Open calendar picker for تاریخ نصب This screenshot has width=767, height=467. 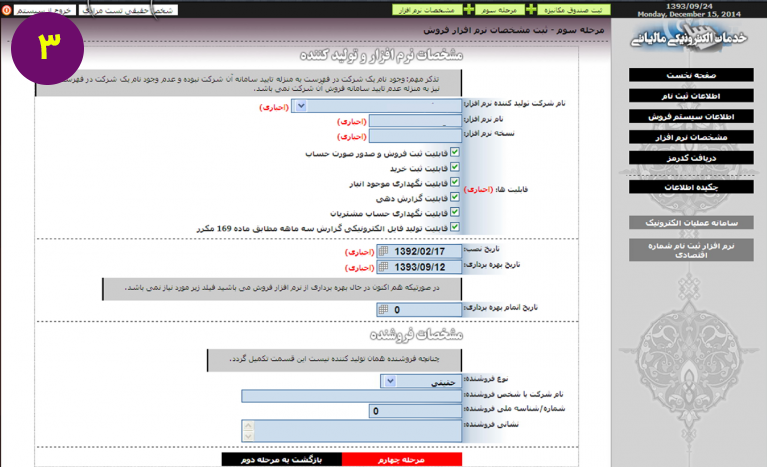384,251
